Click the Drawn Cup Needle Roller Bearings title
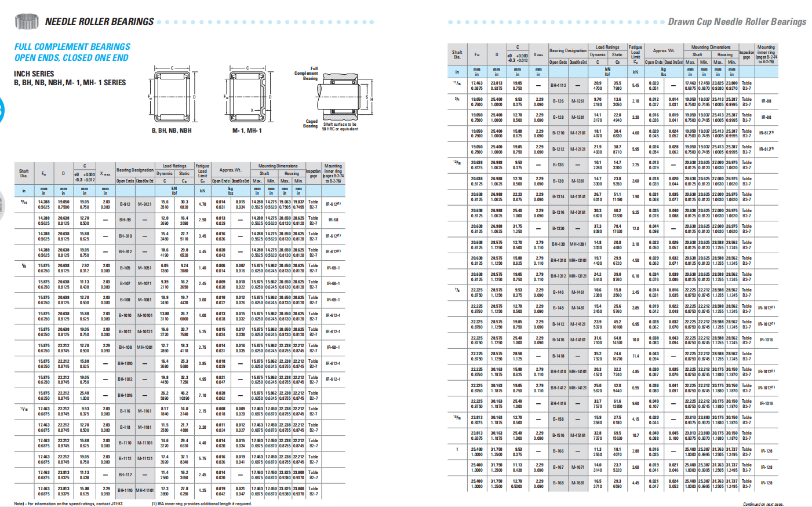Viewport: 812px width, 507px height. point(737,21)
